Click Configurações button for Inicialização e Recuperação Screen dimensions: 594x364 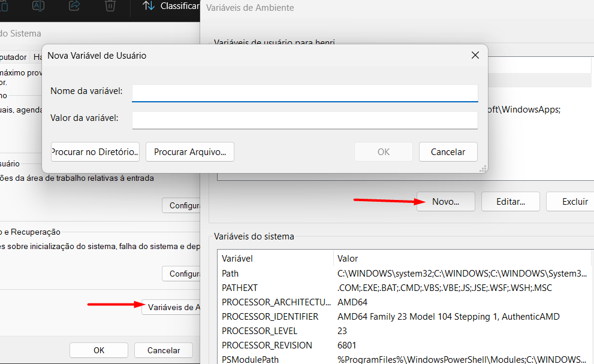coord(182,274)
